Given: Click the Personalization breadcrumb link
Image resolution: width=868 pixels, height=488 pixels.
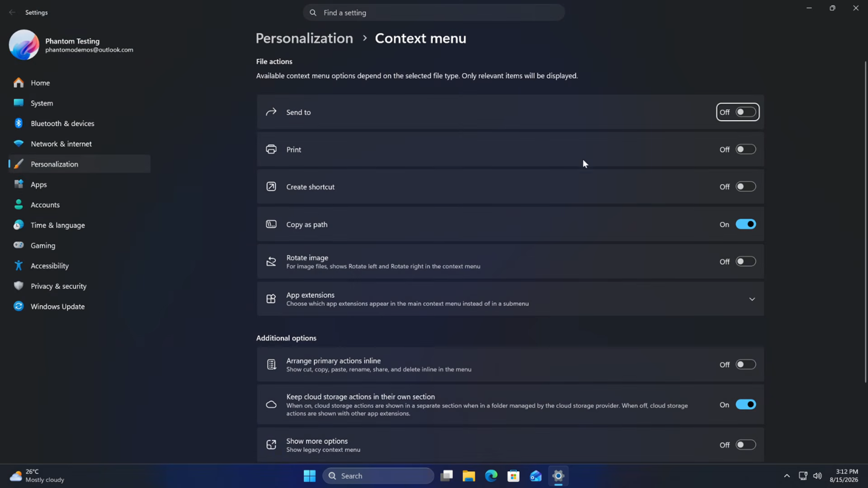Looking at the screenshot, I should pyautogui.click(x=304, y=38).
